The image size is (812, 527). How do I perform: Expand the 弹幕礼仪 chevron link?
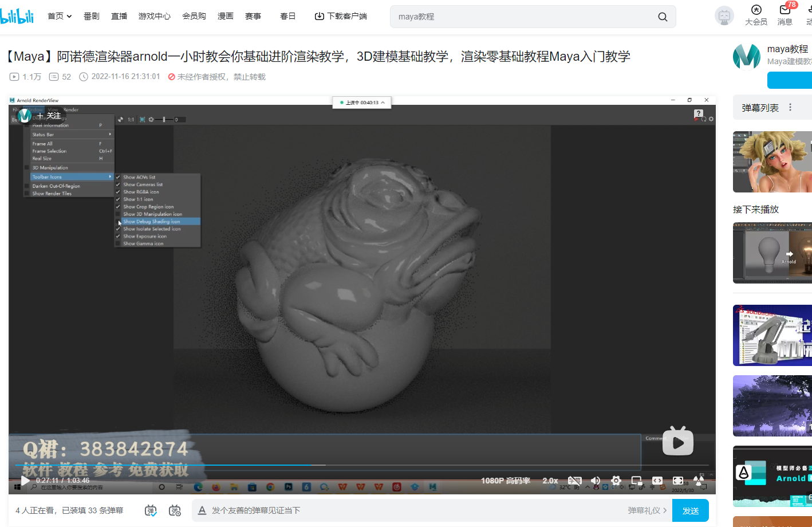tap(665, 510)
